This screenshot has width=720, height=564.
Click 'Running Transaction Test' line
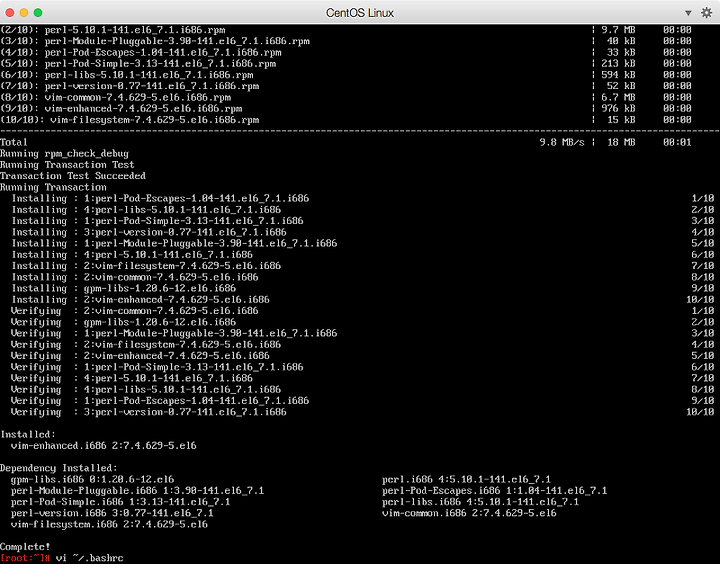pyautogui.click(x=67, y=164)
